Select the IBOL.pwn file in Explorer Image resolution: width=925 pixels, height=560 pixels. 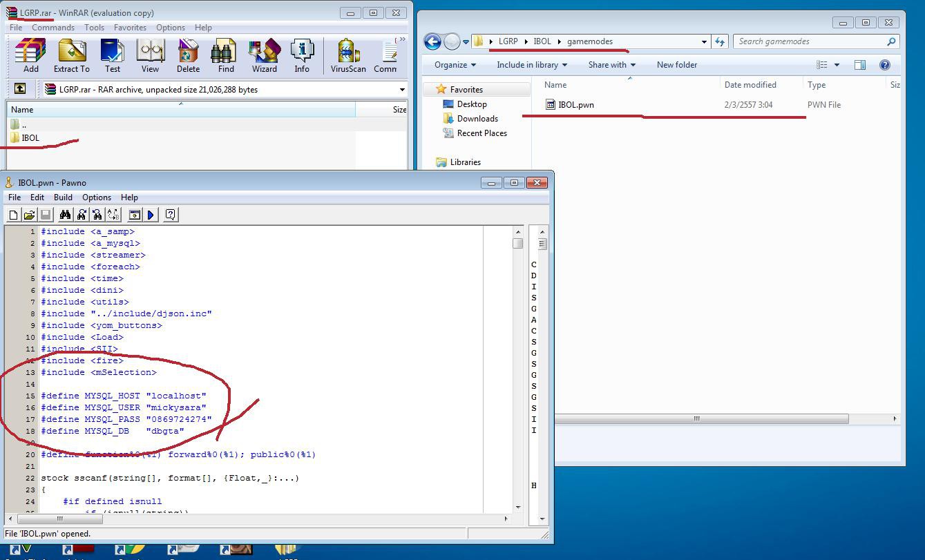tap(569, 105)
